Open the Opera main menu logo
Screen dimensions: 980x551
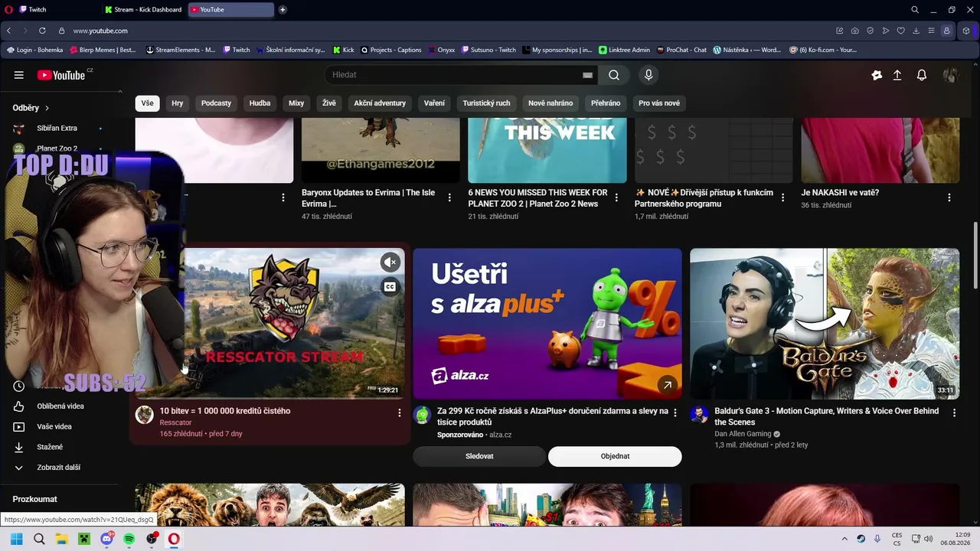pyautogui.click(x=7, y=10)
